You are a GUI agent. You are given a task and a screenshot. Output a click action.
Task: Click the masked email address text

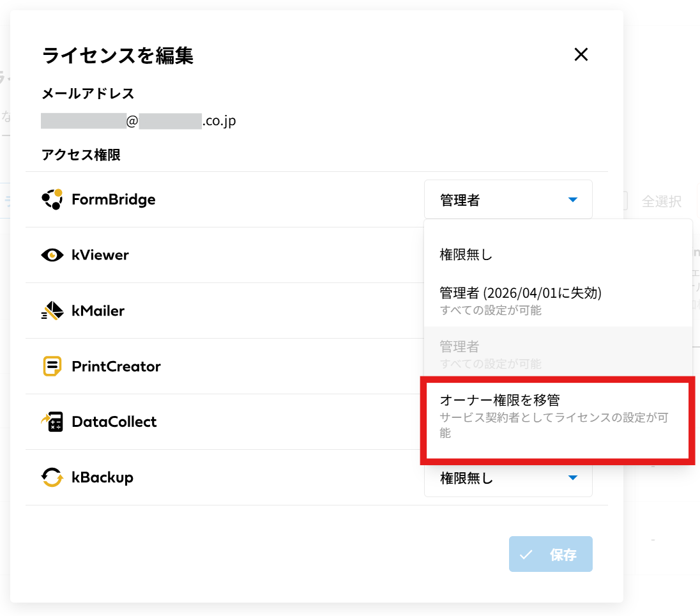(138, 120)
